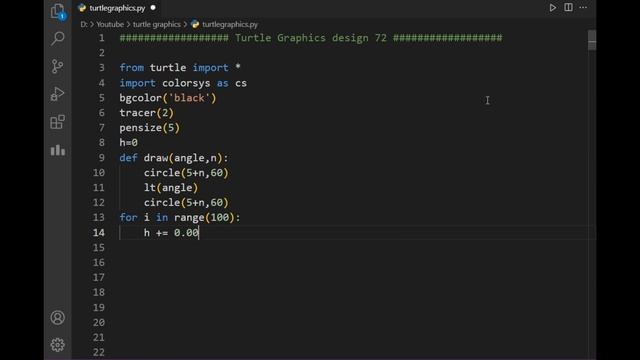Viewport: 640px width, 360px height.
Task: Open the Extensions view
Action: click(58, 122)
